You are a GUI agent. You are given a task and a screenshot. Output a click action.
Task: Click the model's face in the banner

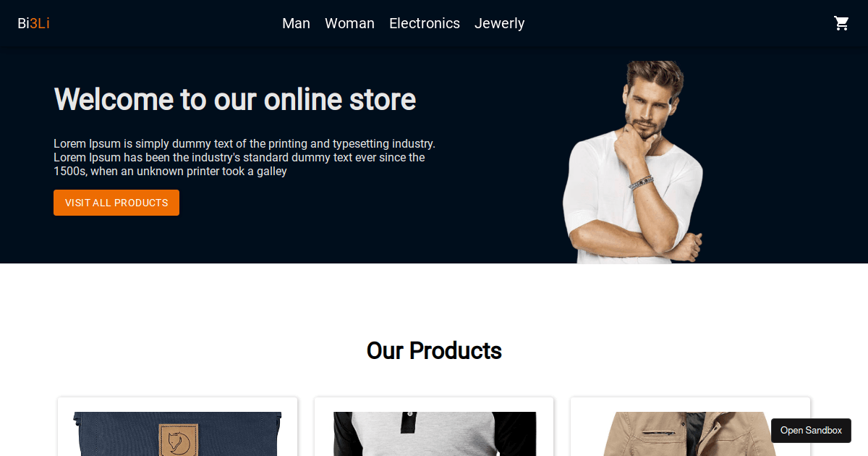point(646,109)
